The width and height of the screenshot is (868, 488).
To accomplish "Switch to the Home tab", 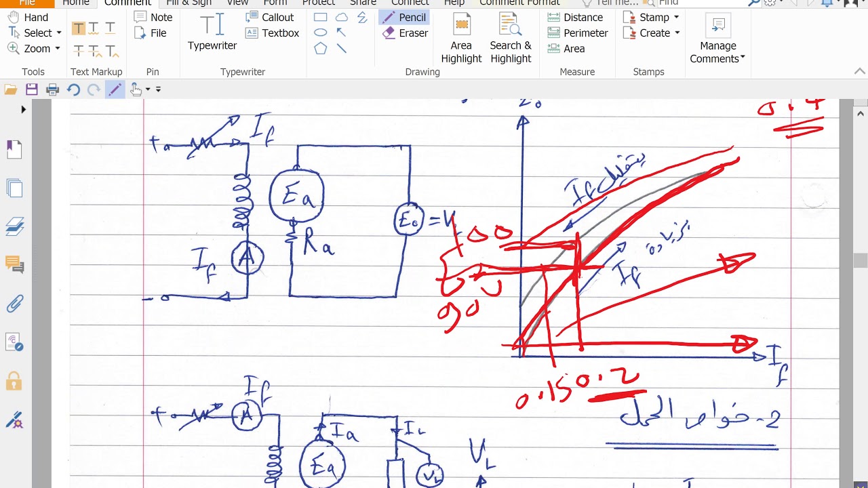I will click(76, 3).
